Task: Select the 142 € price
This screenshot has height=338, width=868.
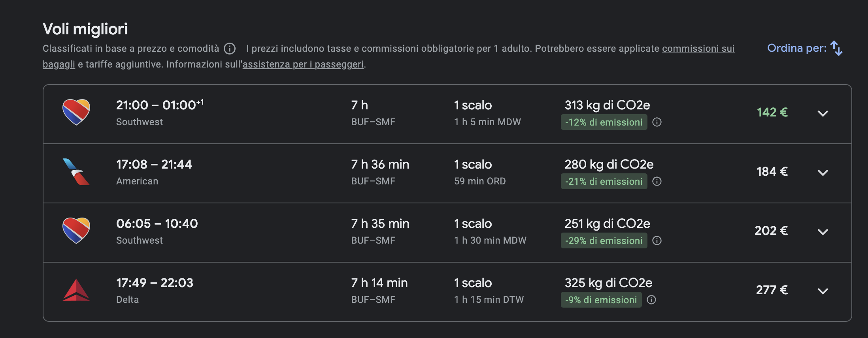Action: [772, 113]
